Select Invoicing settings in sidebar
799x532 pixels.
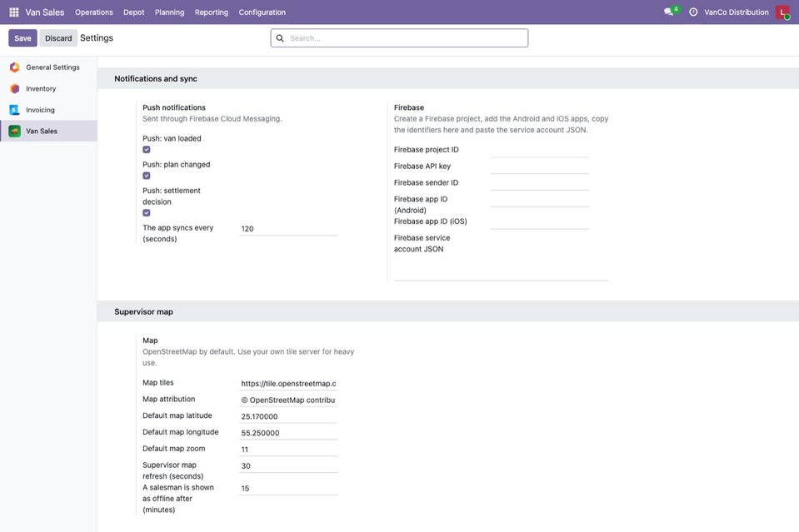48,110
